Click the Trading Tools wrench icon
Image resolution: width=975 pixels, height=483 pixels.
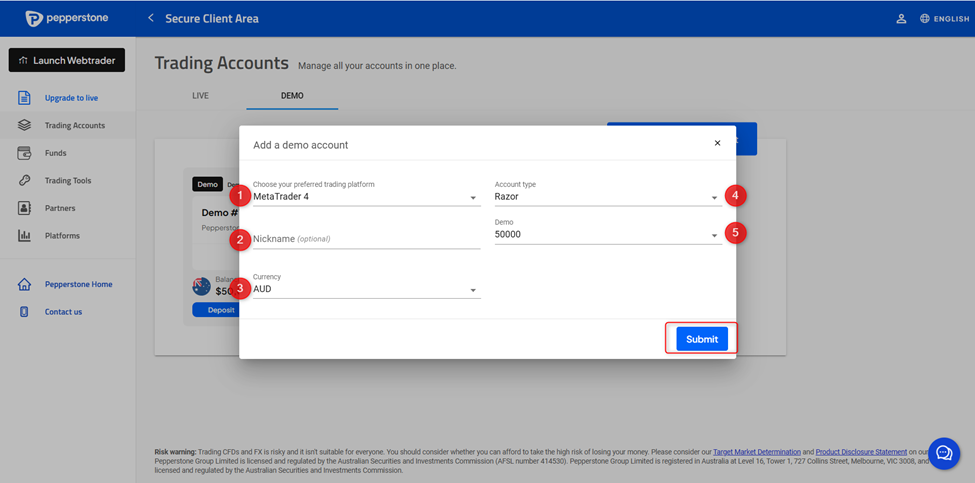coord(24,181)
